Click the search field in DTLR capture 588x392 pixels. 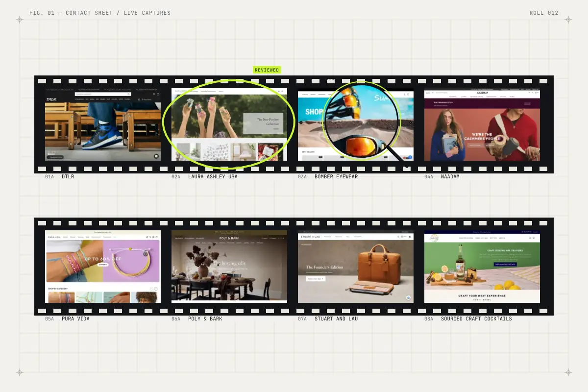[103, 94]
